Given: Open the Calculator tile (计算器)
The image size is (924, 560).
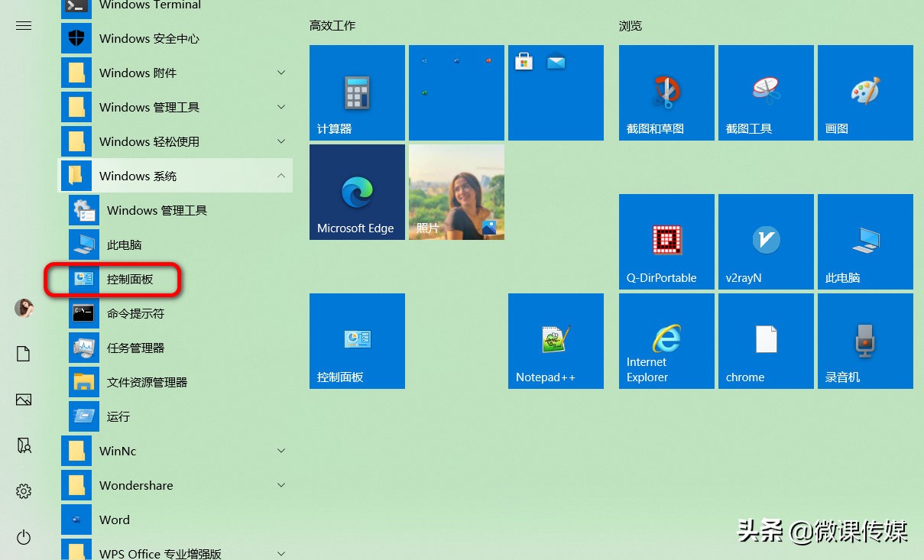Looking at the screenshot, I should point(357,92).
